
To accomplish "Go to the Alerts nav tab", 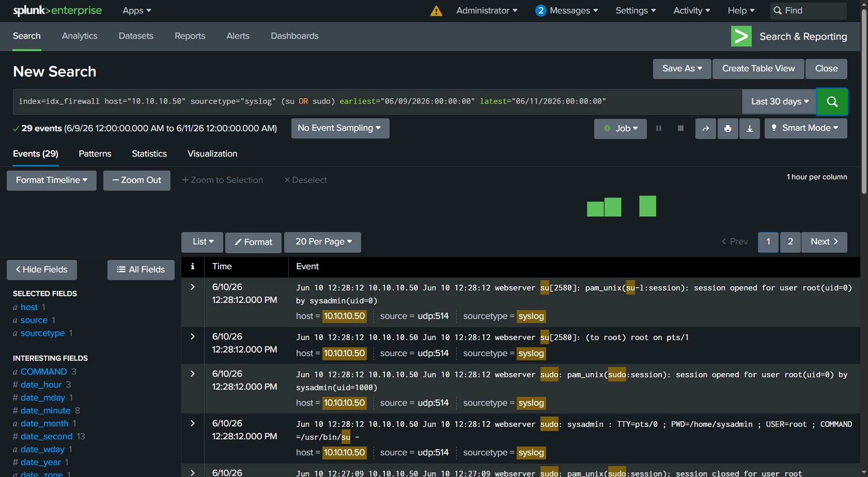I will click(x=238, y=36).
